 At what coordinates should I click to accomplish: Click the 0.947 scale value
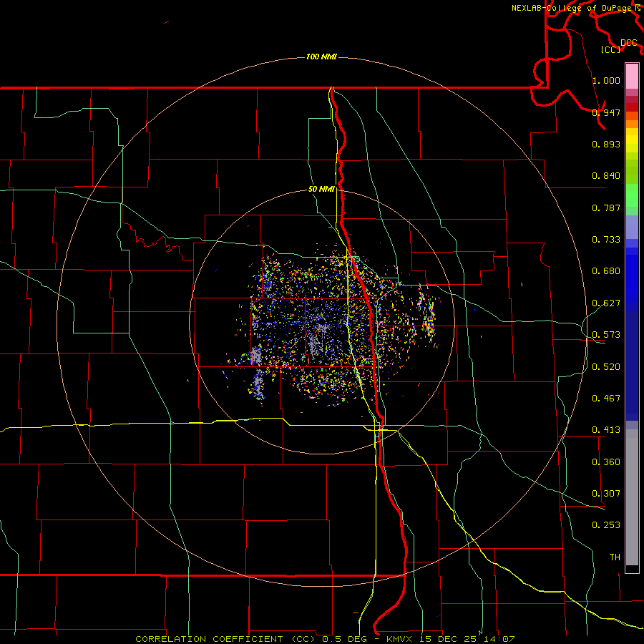(606, 112)
